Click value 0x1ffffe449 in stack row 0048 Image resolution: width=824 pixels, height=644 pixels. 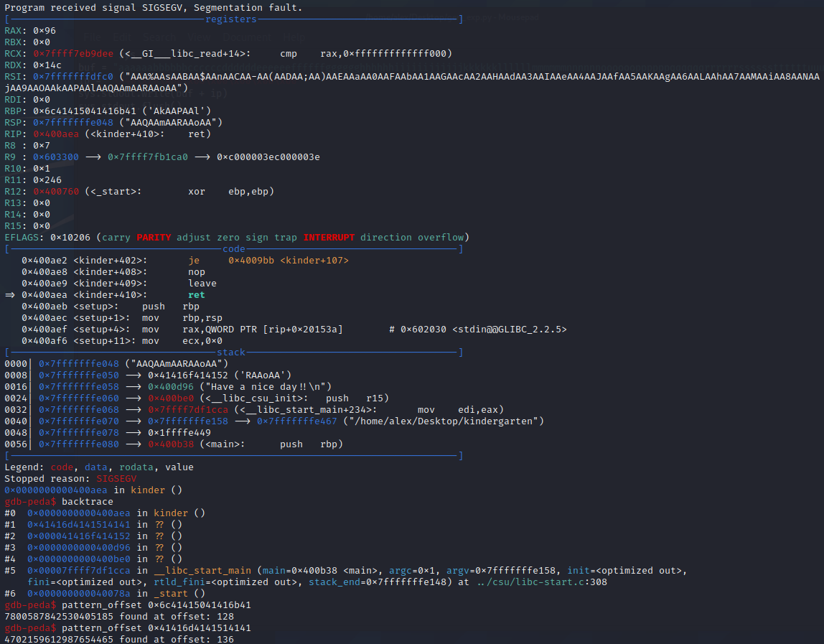click(x=179, y=433)
